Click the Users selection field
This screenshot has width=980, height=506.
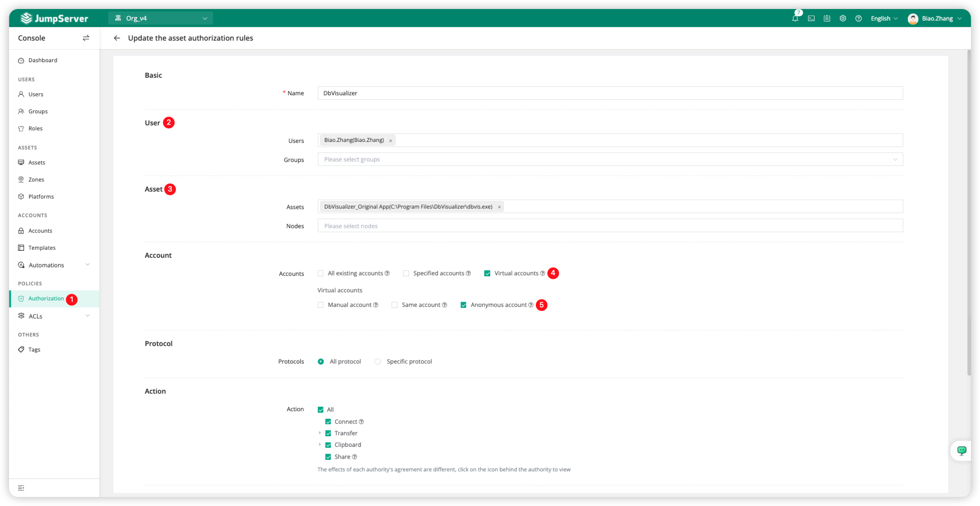(x=610, y=140)
